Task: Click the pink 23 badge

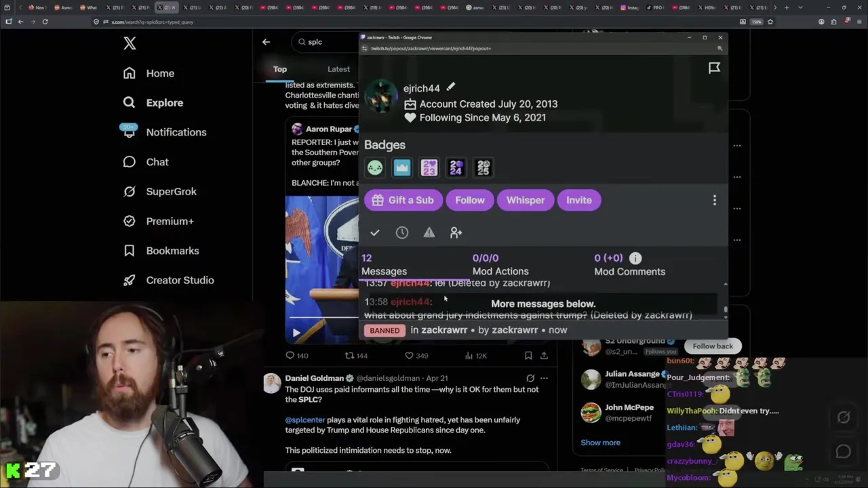Action: [x=429, y=167]
